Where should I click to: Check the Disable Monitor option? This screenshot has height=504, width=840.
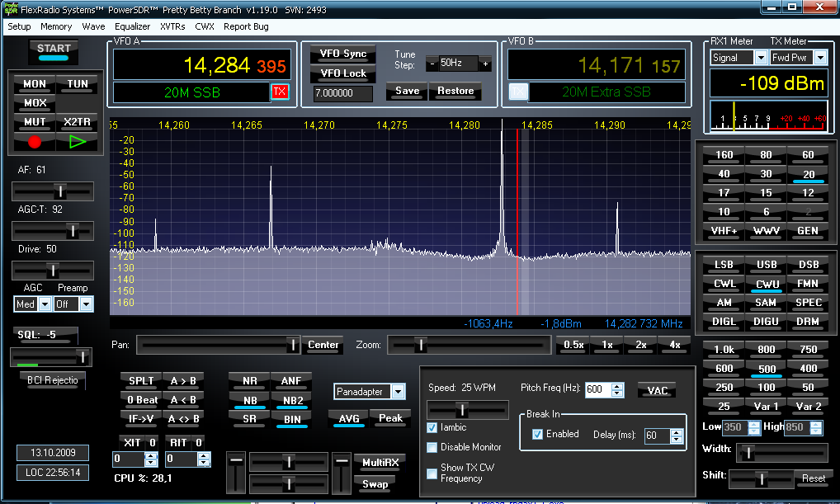[x=432, y=447]
